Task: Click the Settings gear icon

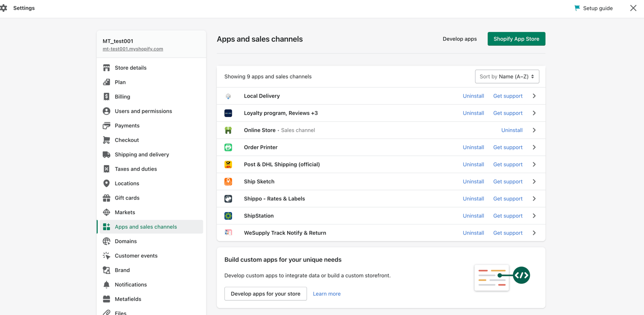Action: click(4, 8)
